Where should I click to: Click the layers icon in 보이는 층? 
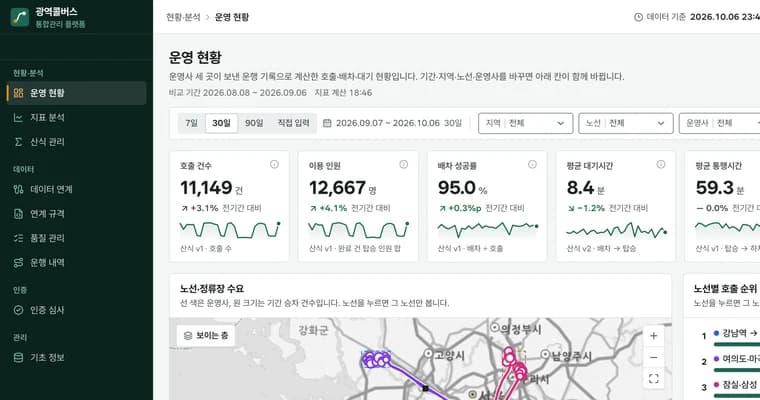188,336
